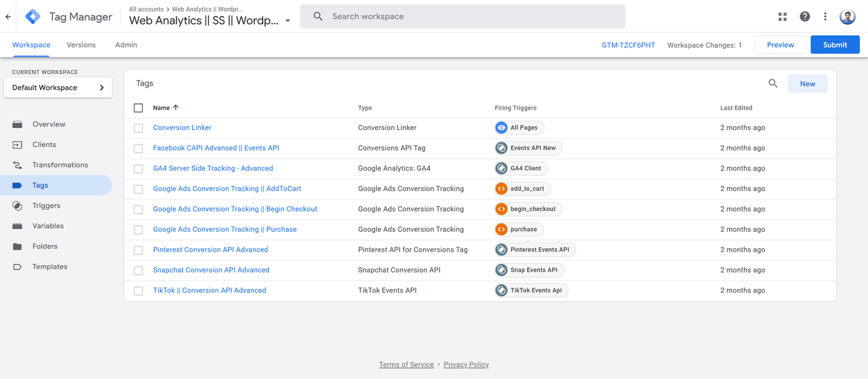Screen dimensions: 868x379
Task: Click the New tag button
Action: [808, 84]
